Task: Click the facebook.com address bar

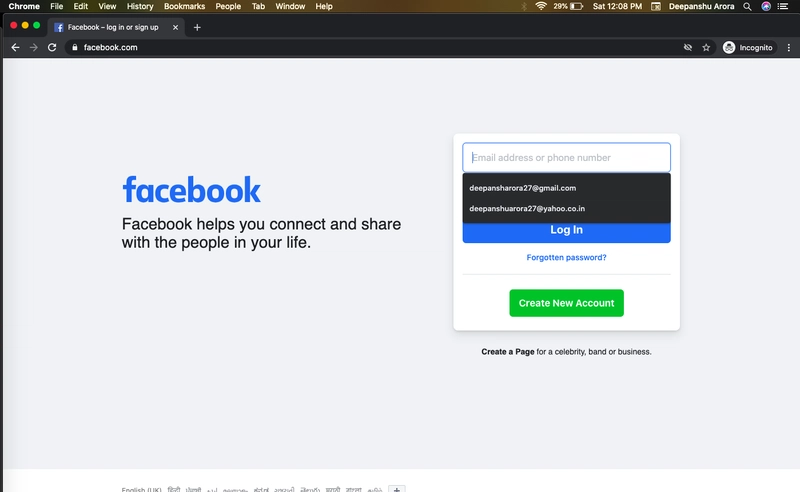Action: (372, 47)
